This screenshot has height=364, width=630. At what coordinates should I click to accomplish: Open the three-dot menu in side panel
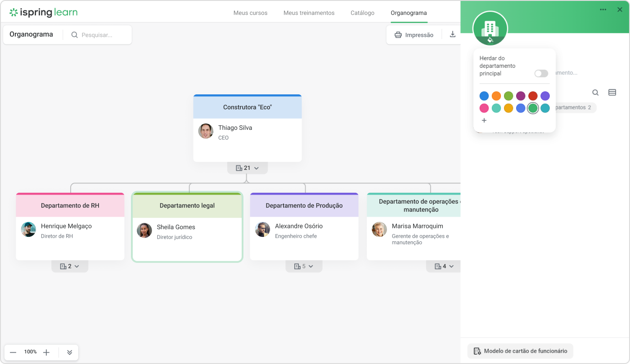coord(603,9)
